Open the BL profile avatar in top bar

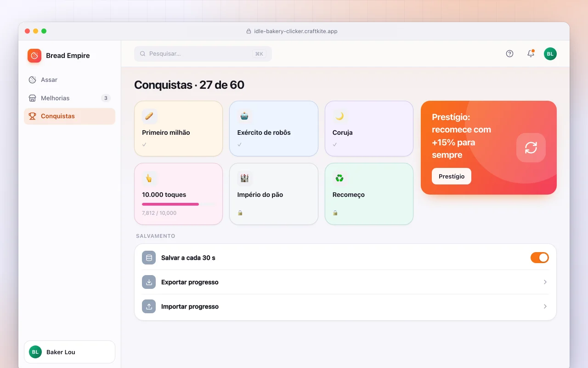coord(550,54)
